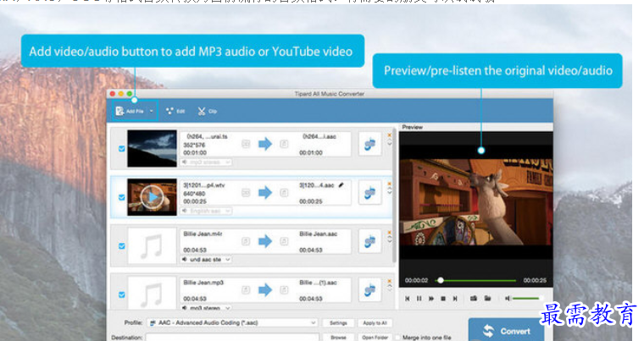
Task: Open output format icon for Billie Jean.mp3 row
Action: pos(370,289)
